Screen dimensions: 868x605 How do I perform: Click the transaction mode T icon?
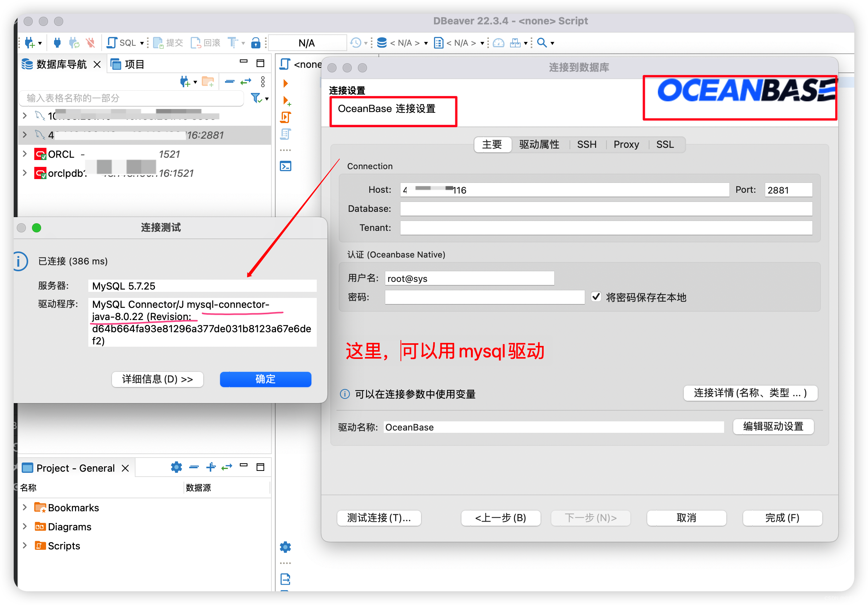point(233,43)
